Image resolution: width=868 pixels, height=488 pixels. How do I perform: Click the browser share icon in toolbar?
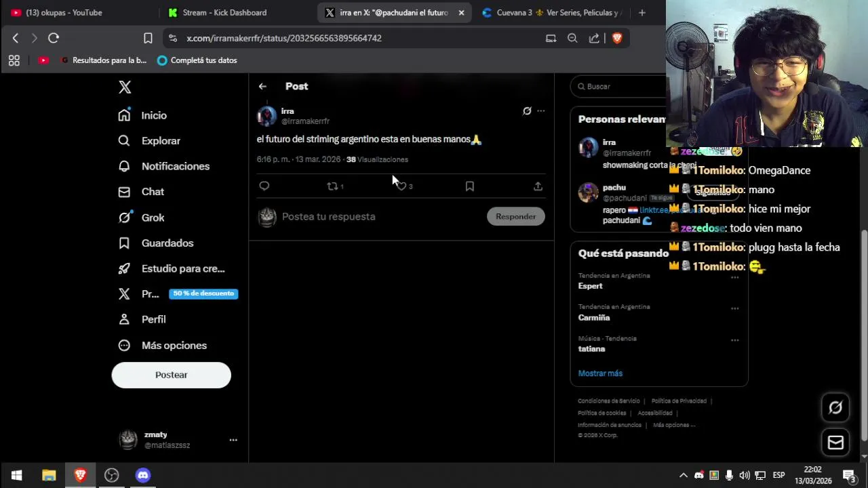[x=594, y=38]
